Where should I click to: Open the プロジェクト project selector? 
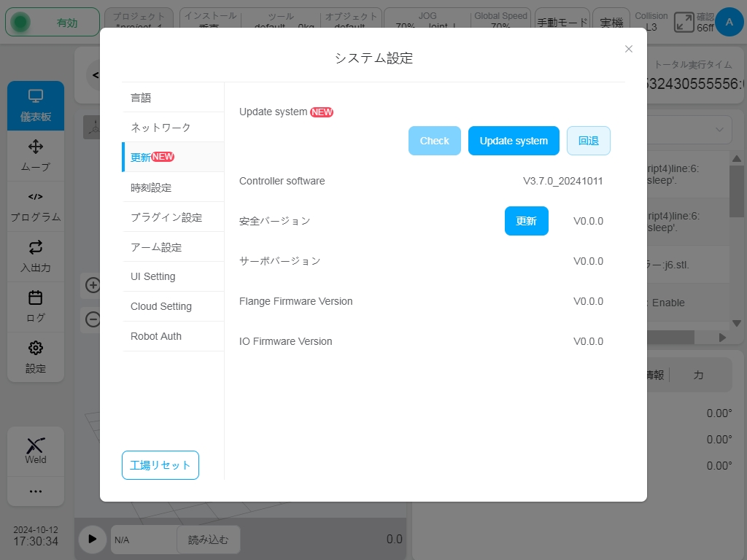click(139, 21)
